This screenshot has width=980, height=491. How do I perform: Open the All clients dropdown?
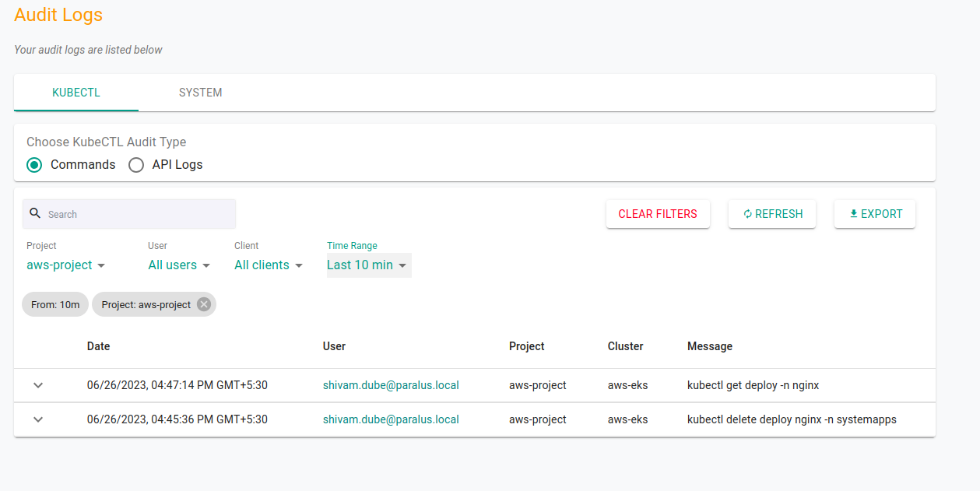click(x=267, y=265)
